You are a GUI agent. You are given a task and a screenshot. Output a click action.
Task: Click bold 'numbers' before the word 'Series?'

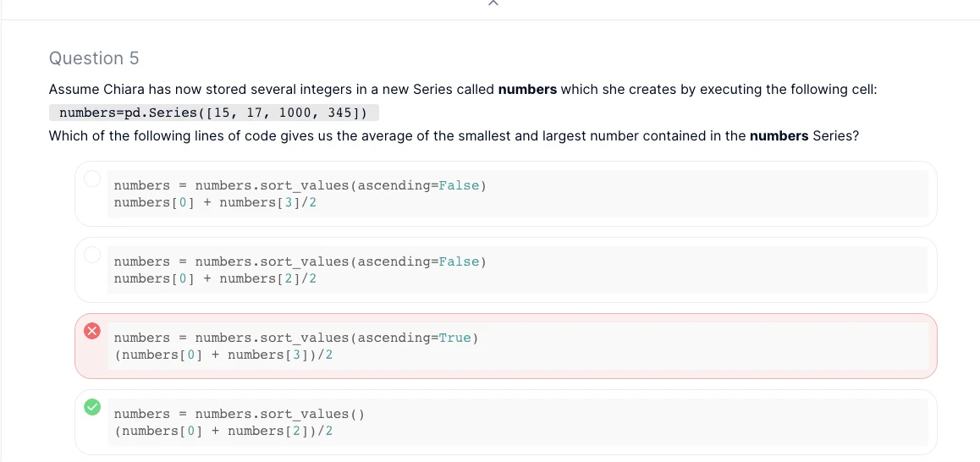click(x=779, y=135)
